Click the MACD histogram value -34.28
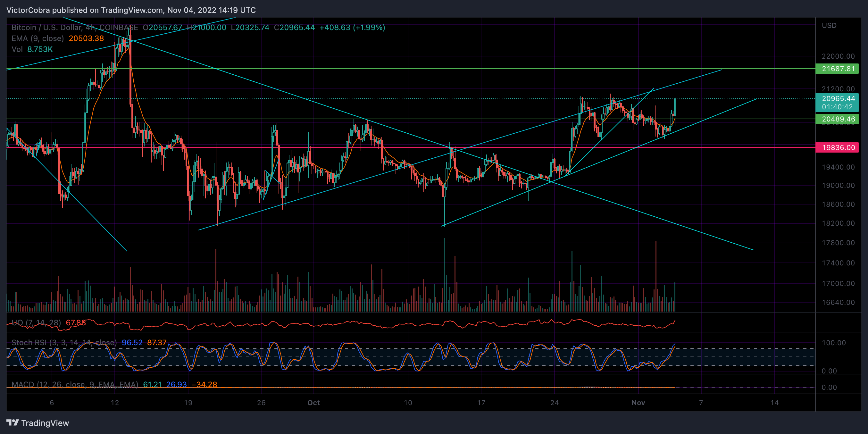This screenshot has width=868, height=434. tap(204, 384)
